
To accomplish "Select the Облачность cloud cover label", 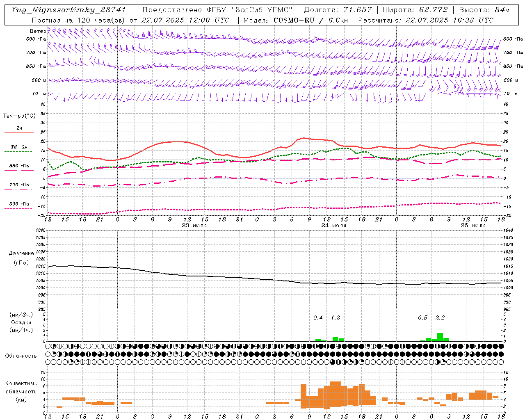I will (21, 356).
